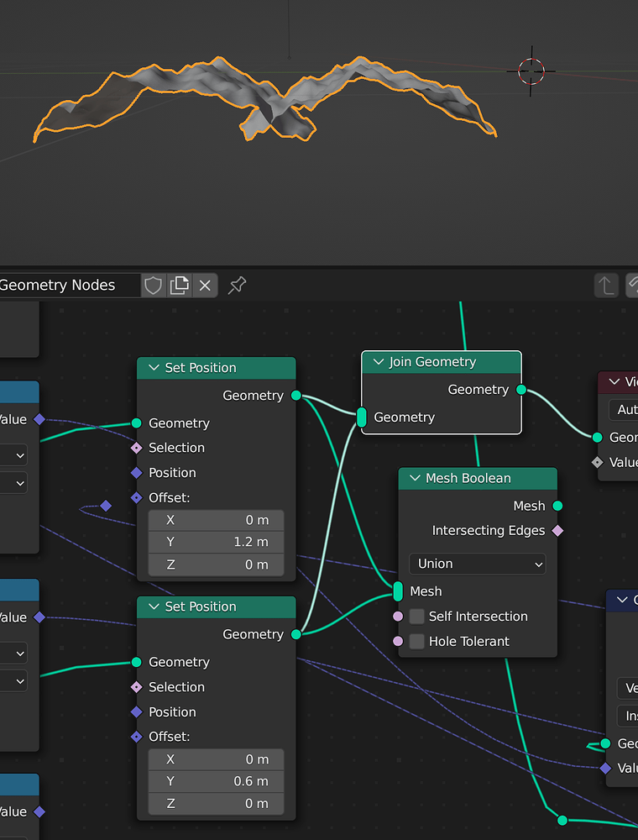Select Y offset 0.6 m field
This screenshot has height=840, width=638.
click(216, 781)
